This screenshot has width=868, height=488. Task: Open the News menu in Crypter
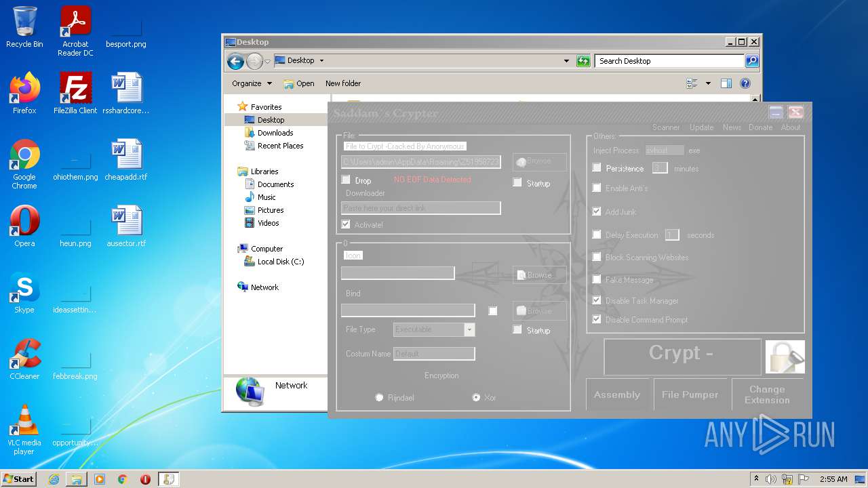732,127
